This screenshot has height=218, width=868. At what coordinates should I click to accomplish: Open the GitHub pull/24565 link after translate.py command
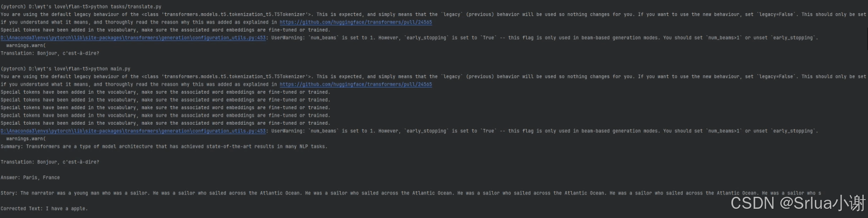[x=355, y=22]
